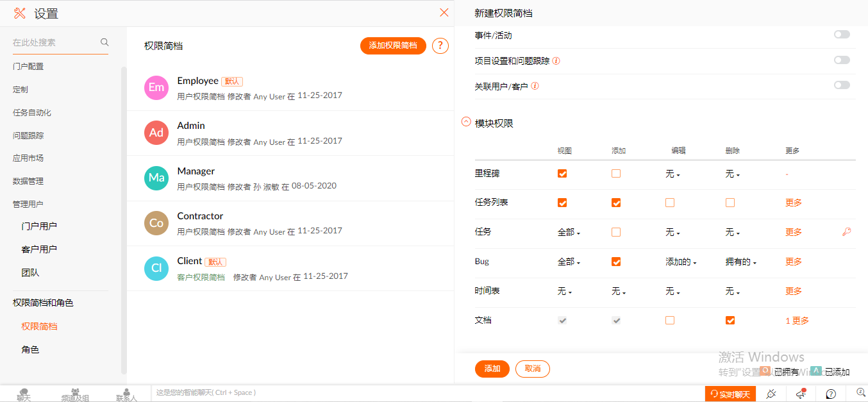
Task: Open the Admin profile avatar
Action: [156, 133]
